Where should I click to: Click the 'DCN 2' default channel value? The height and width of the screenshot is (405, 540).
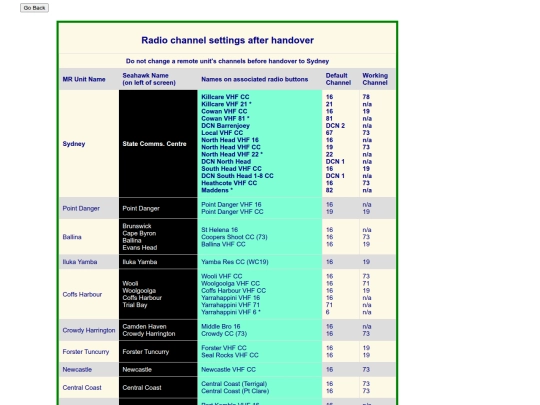tap(335, 126)
